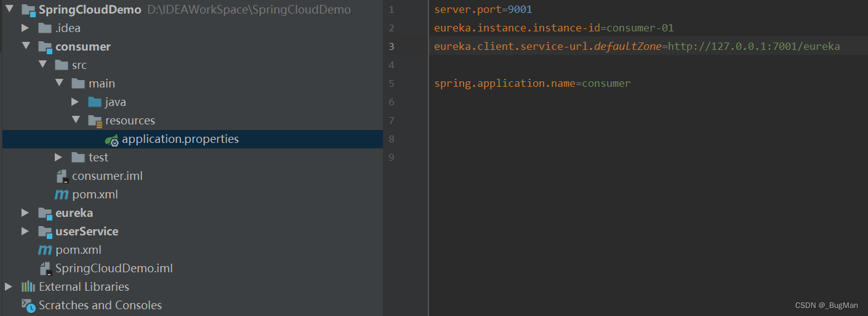Screen dimensions: 868x316
Task: Collapse the SpringCloudDemo project root
Action: (x=9, y=10)
